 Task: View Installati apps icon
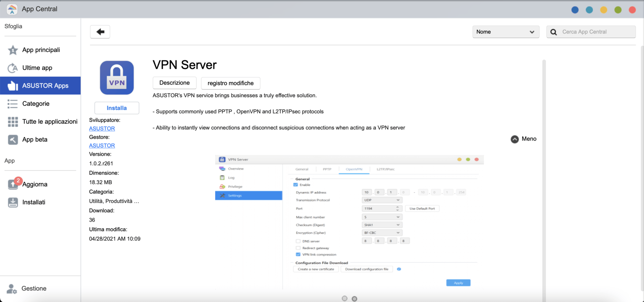click(13, 202)
